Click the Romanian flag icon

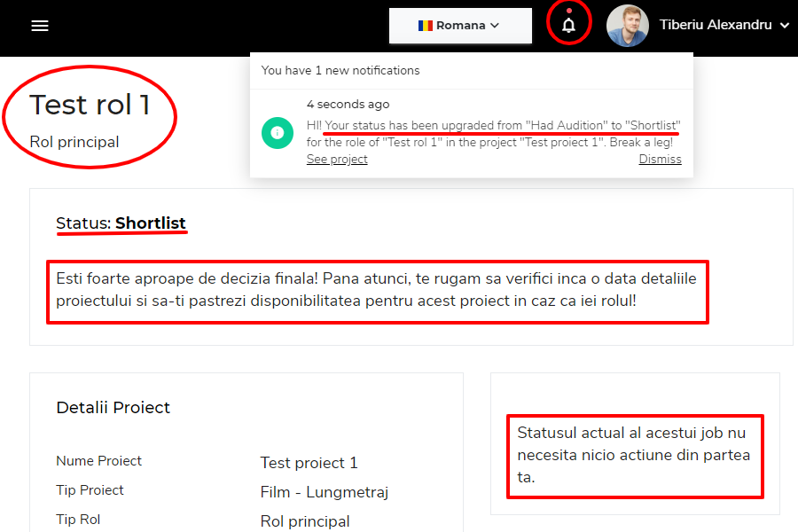pyautogui.click(x=426, y=26)
